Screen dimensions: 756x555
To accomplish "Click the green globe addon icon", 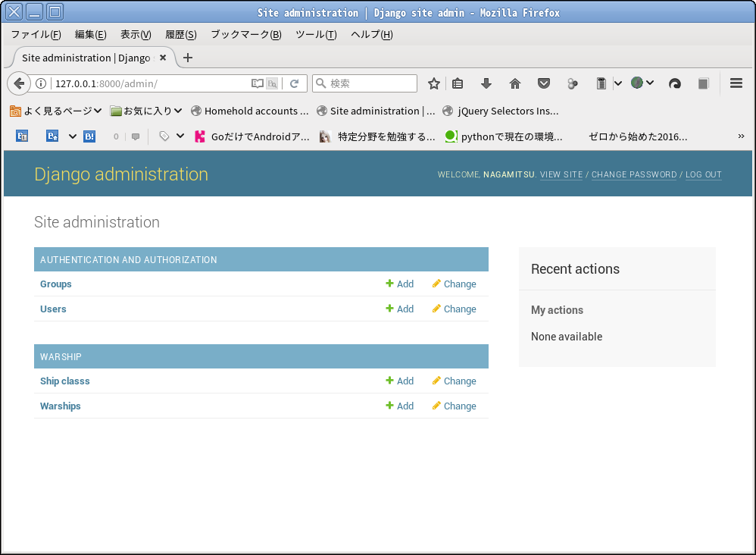I will [x=637, y=83].
